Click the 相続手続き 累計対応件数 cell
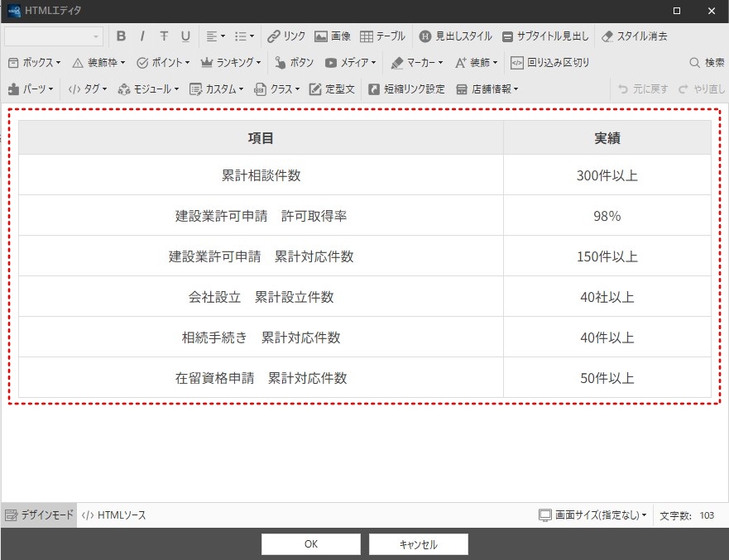Viewport: 729px width, 560px height. tap(261, 337)
